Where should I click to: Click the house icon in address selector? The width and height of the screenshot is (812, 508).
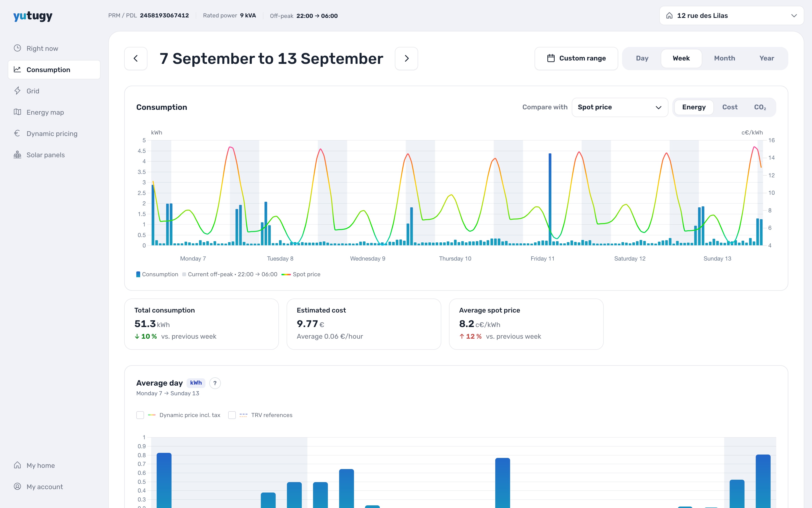(x=669, y=15)
